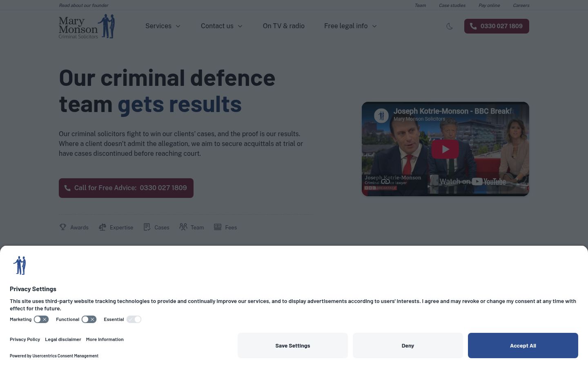The image size is (588, 368).
Task: Open the Privacy Policy link
Action: tap(25, 339)
